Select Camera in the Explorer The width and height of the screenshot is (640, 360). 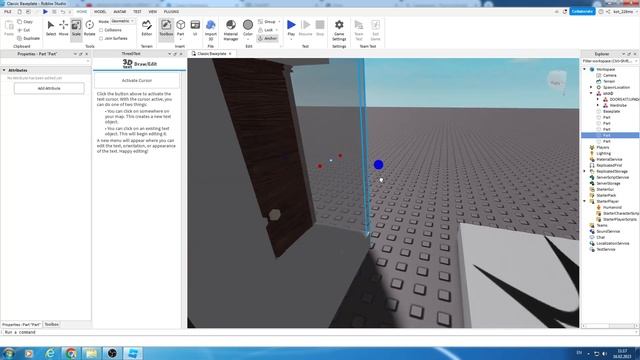click(x=609, y=76)
